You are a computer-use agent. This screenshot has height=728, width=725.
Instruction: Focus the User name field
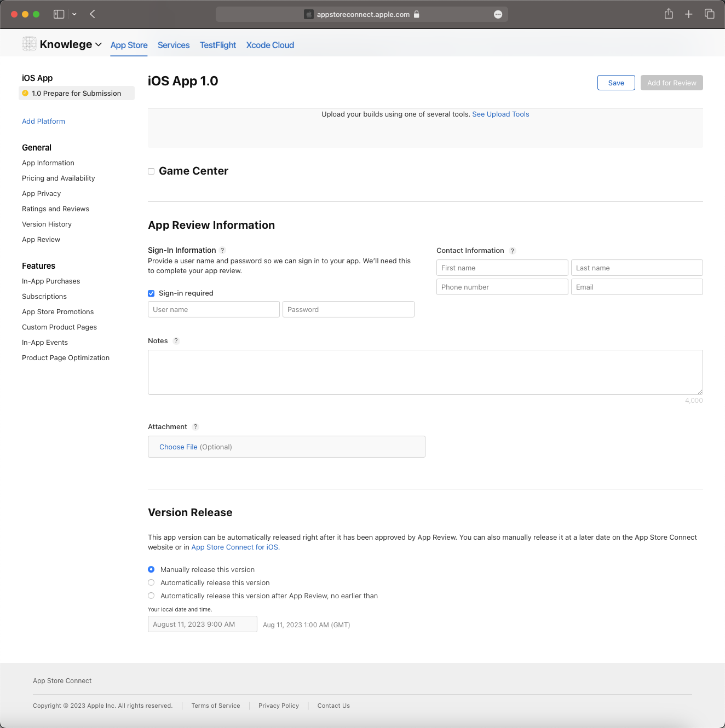tap(214, 309)
